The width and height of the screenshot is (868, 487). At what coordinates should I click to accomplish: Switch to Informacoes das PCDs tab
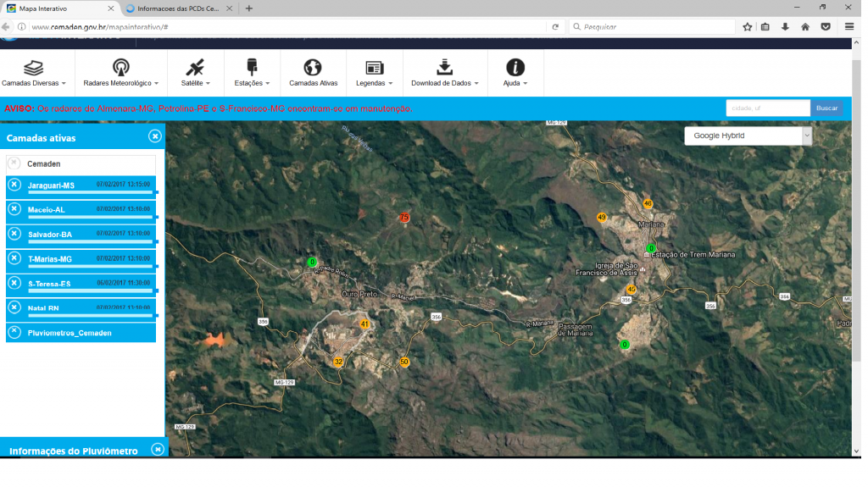[x=178, y=8]
